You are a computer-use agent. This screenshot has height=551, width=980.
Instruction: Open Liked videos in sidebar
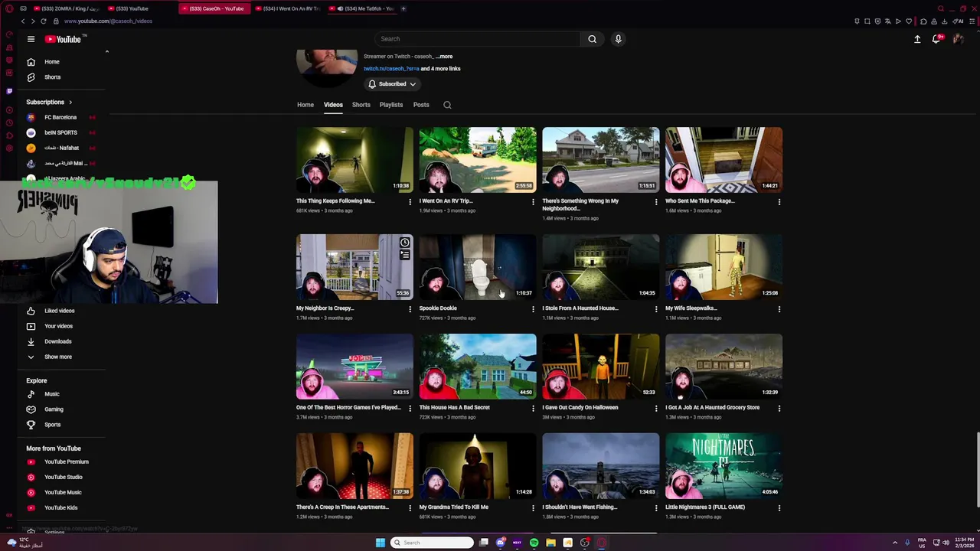tap(59, 311)
